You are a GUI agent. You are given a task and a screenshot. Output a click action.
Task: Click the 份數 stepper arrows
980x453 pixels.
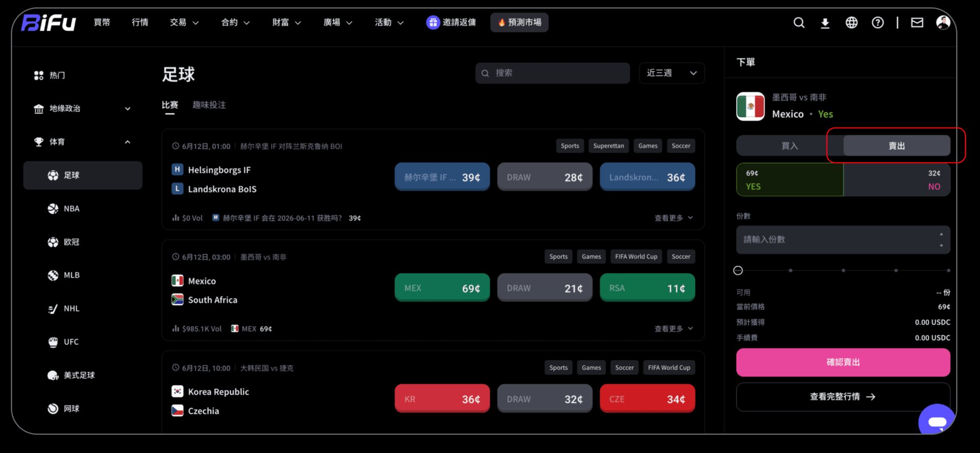coord(941,240)
